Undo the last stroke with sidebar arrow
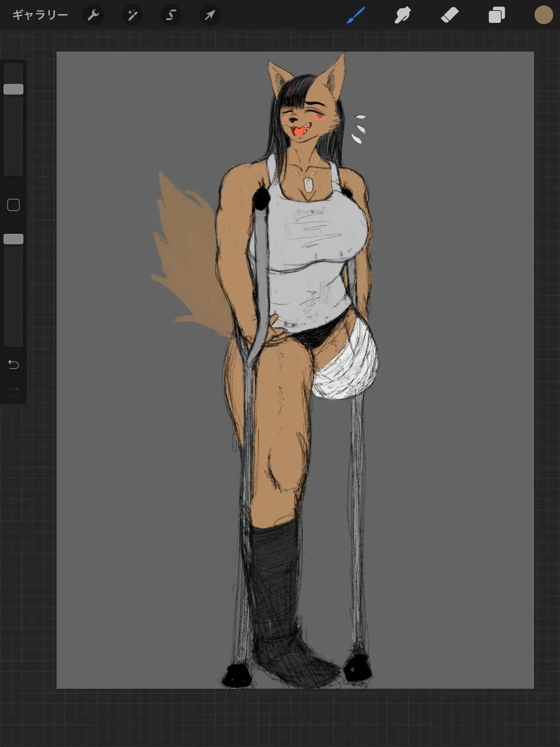Viewport: 560px width, 747px height. [14, 364]
